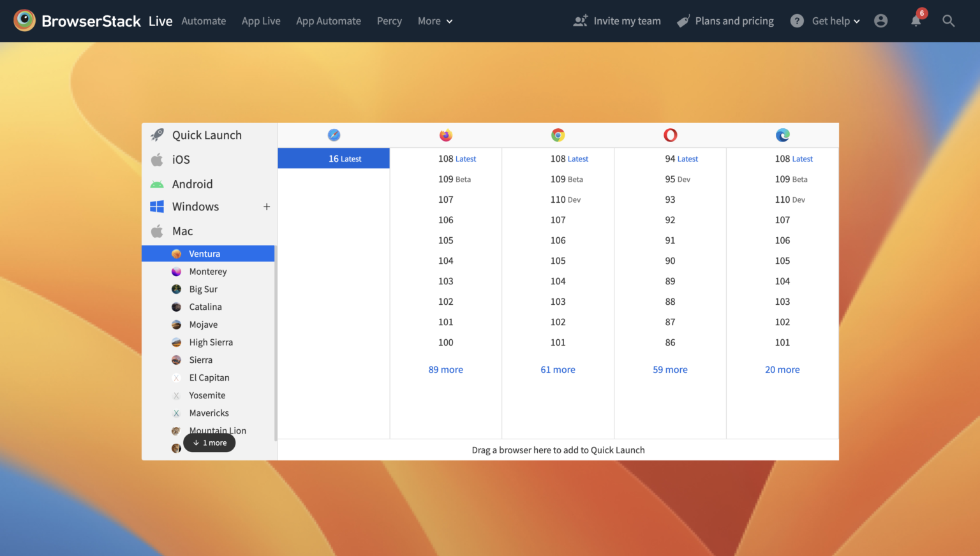This screenshot has height=556, width=980.
Task: Open the Percy navigation item
Action: [389, 21]
